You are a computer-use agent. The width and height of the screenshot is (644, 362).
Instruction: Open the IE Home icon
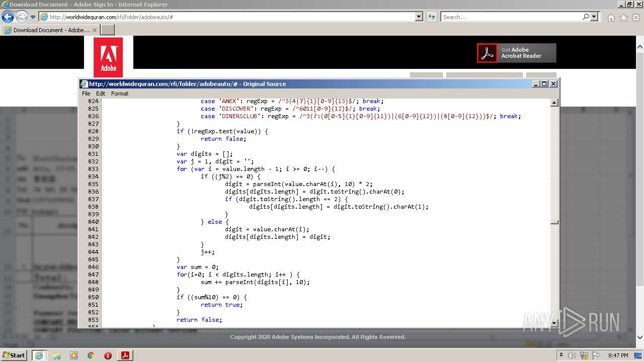coord(611,18)
